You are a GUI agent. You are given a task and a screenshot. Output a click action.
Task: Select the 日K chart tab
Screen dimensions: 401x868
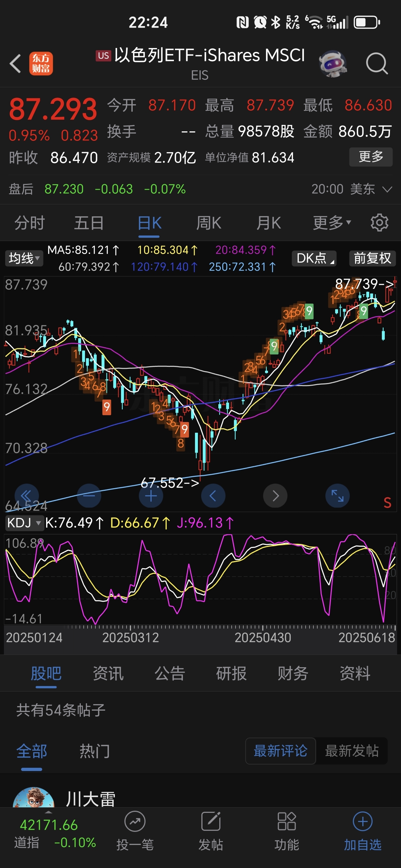150,223
